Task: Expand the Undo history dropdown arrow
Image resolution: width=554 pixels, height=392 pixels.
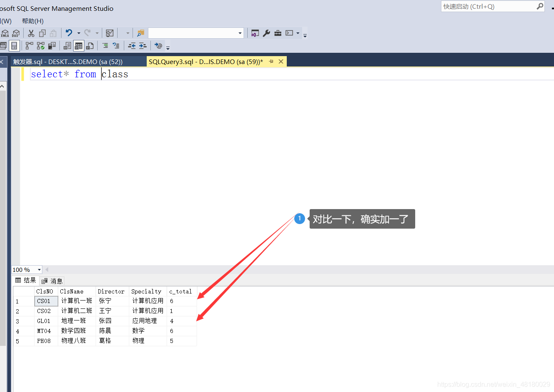Action: (79, 33)
